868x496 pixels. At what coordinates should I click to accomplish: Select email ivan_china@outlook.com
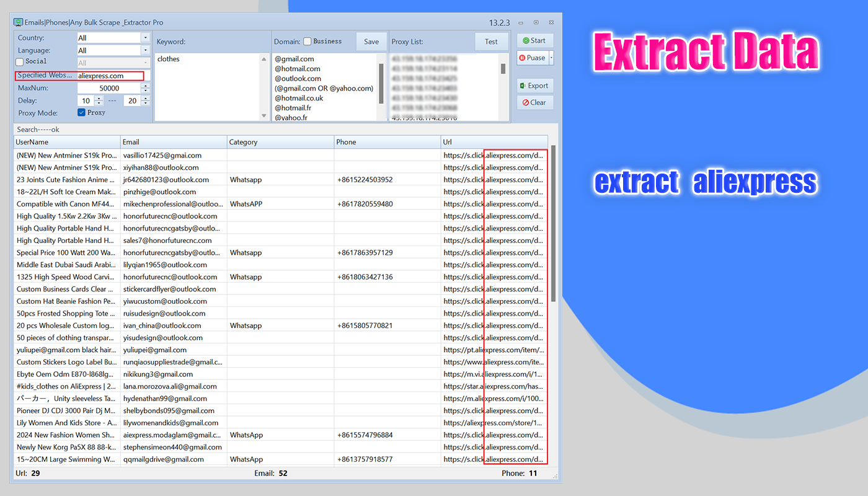(x=162, y=325)
